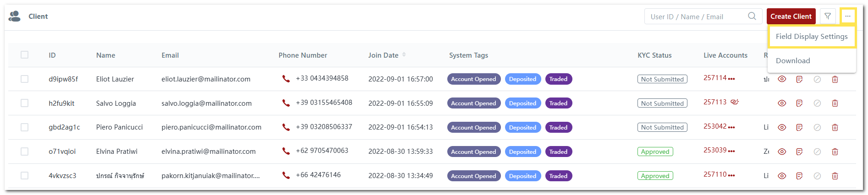The width and height of the screenshot is (868, 195).
Task: Sort the table by Join Date
Action: pyautogui.click(x=404, y=55)
